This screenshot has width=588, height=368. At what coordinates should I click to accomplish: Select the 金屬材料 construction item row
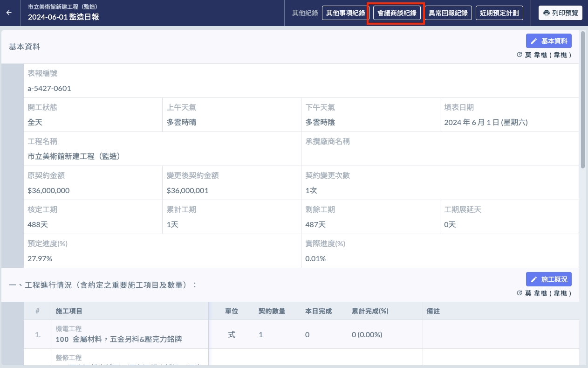point(118,339)
